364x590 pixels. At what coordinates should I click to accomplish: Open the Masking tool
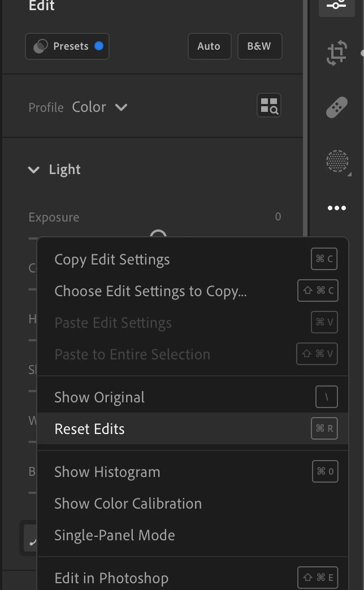click(338, 162)
